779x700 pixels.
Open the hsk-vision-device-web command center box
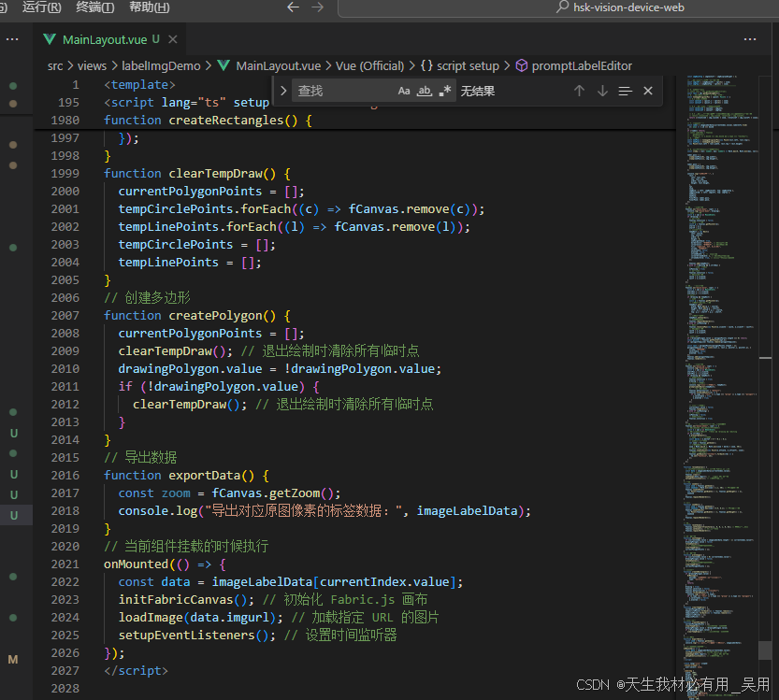click(x=558, y=7)
